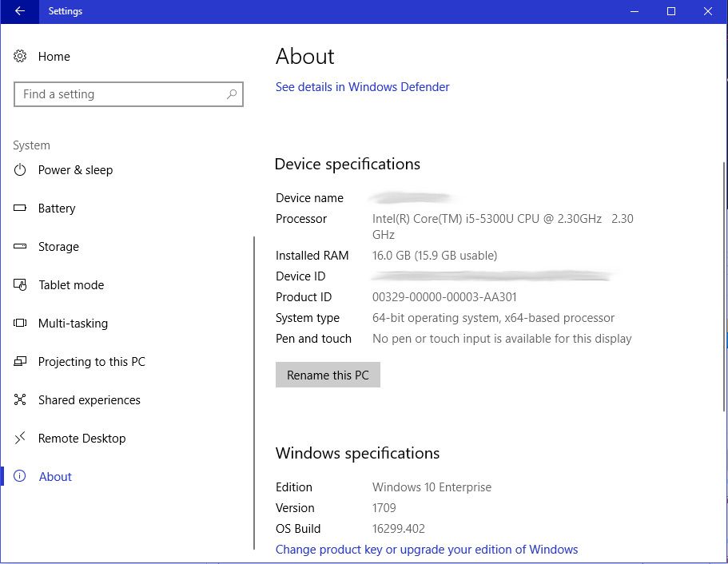Click the Home gear icon
This screenshot has height=564, width=728.
click(20, 56)
